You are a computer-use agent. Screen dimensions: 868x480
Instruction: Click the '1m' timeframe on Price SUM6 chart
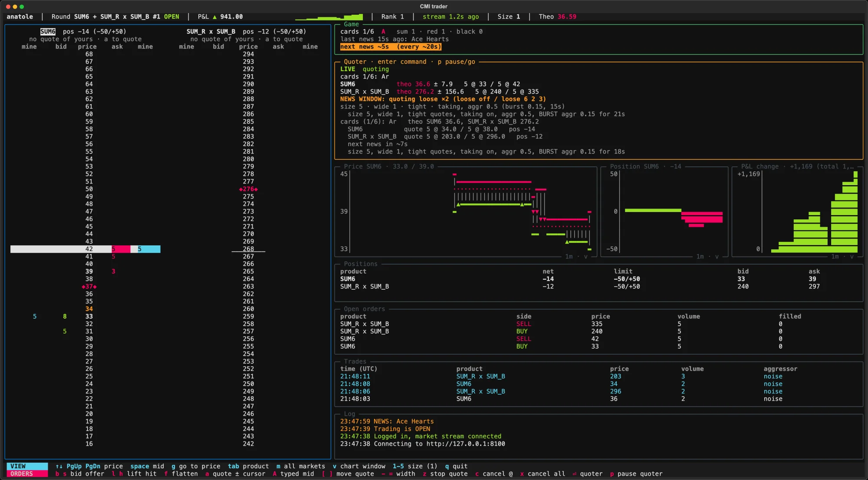click(x=569, y=257)
